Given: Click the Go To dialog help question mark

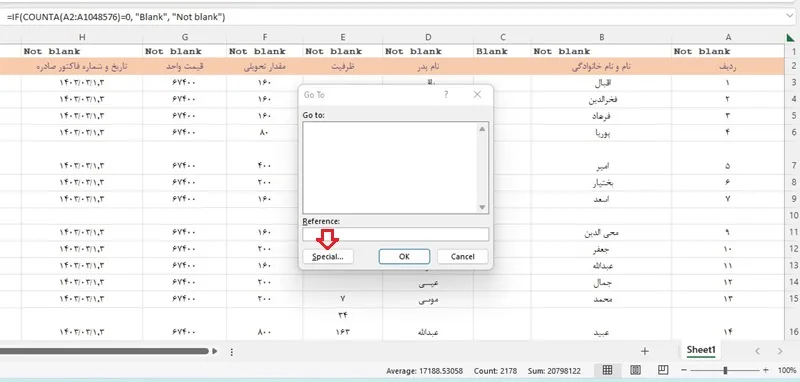Looking at the screenshot, I should (x=446, y=94).
